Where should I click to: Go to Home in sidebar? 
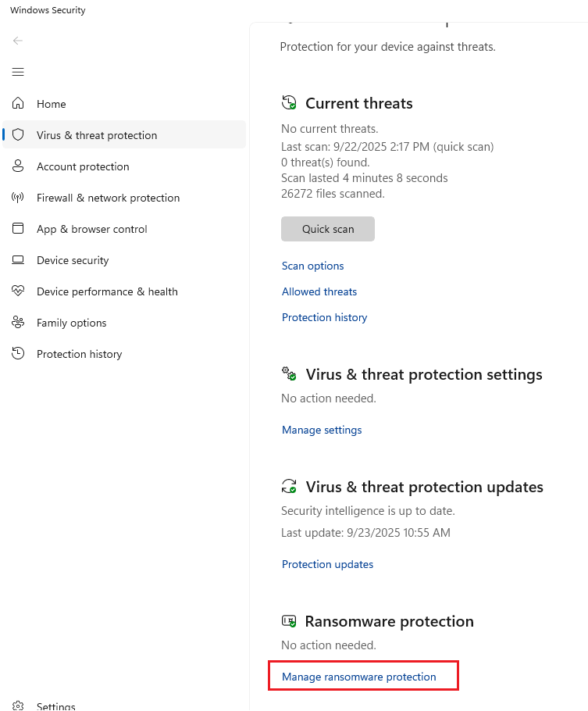tap(124, 104)
